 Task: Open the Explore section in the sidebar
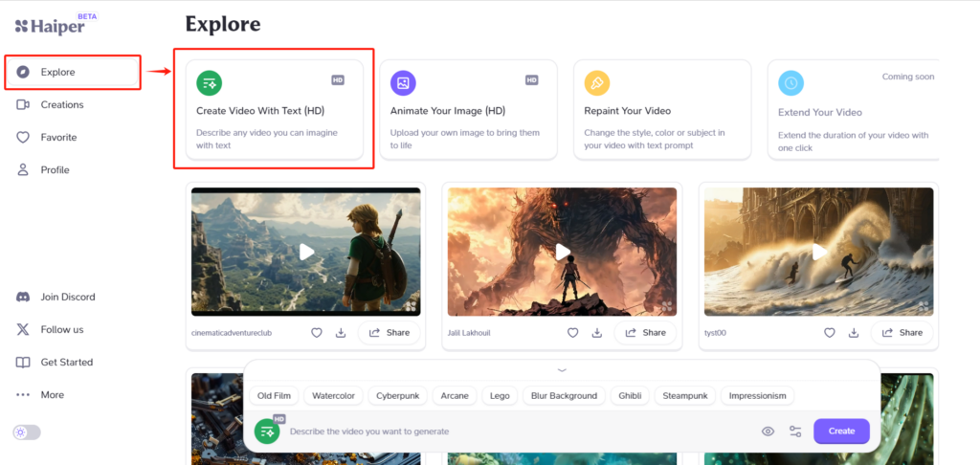coord(72,72)
